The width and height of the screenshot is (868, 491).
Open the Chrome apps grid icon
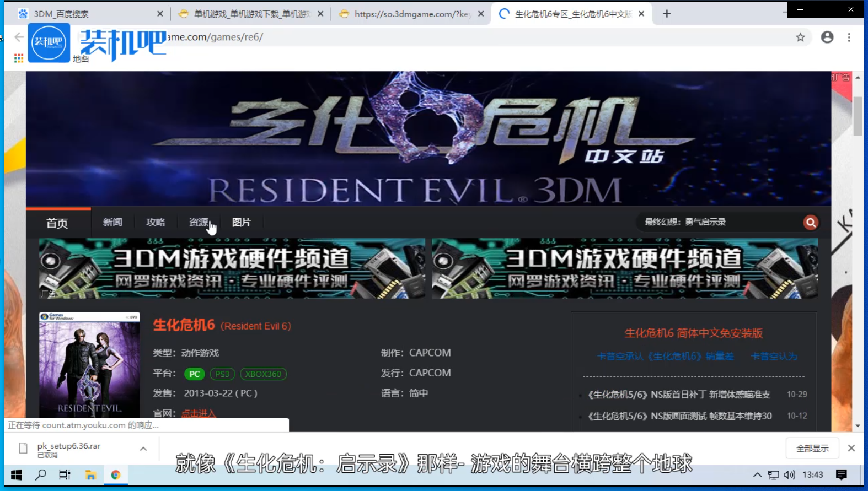pos(19,58)
